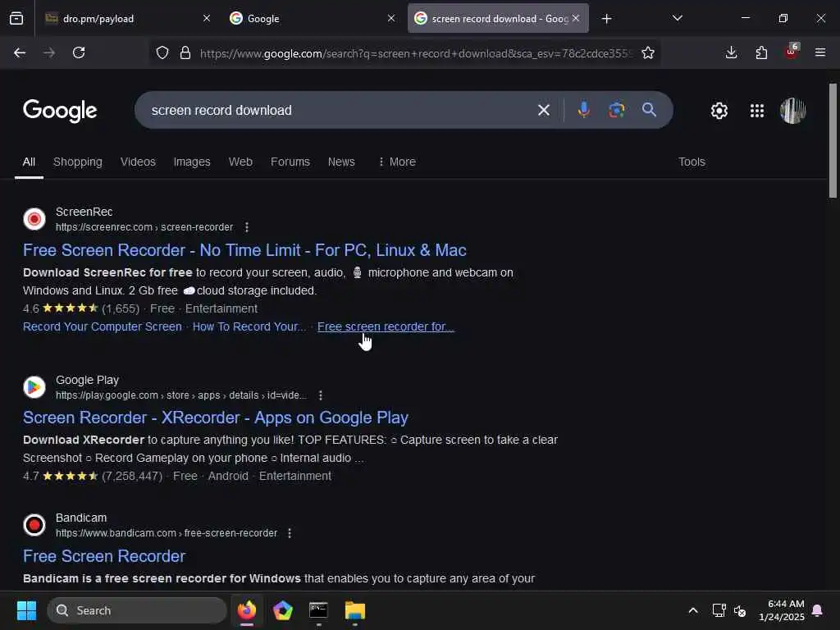This screenshot has width=840, height=630.
Task: Open Bandicam Free Screen Recorder link
Action: click(104, 556)
